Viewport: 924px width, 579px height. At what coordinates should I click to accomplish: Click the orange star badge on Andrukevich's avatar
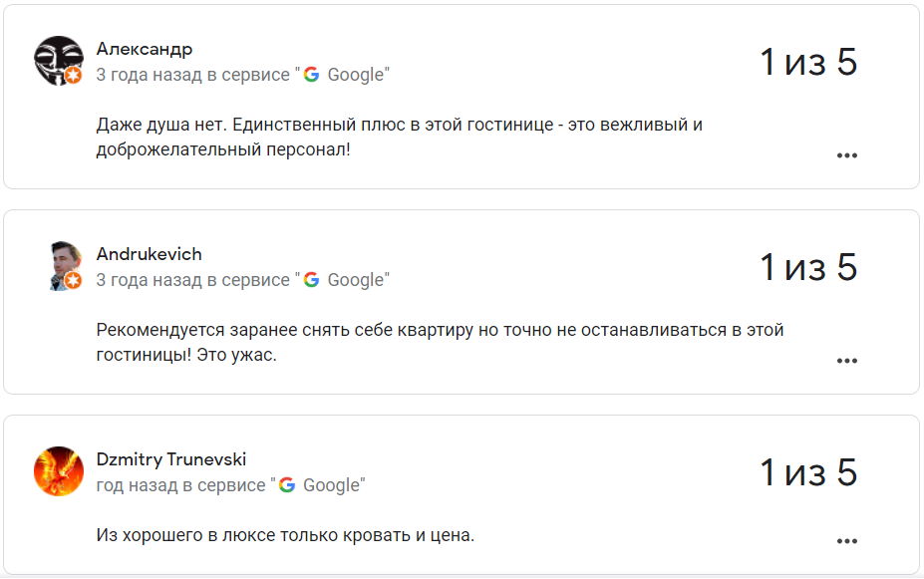(x=73, y=281)
